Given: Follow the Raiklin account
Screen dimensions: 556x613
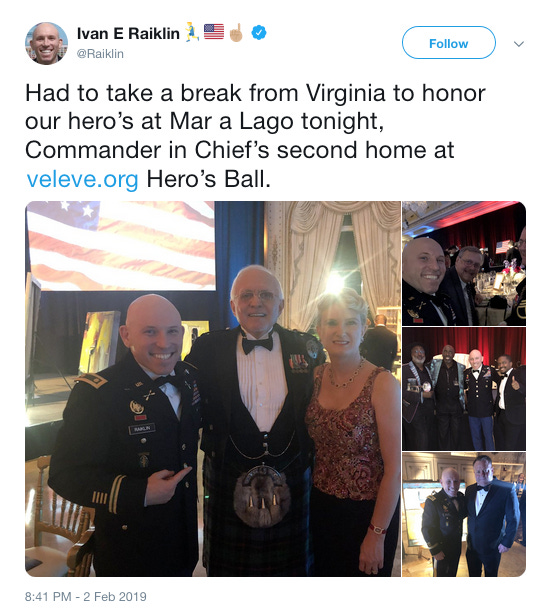Looking at the screenshot, I should [x=448, y=43].
